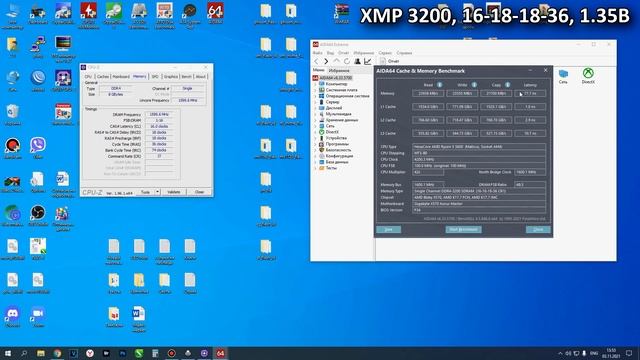Open the DirectX Xbox icon in right pane
Screen dimensions: 640x360
[588, 76]
